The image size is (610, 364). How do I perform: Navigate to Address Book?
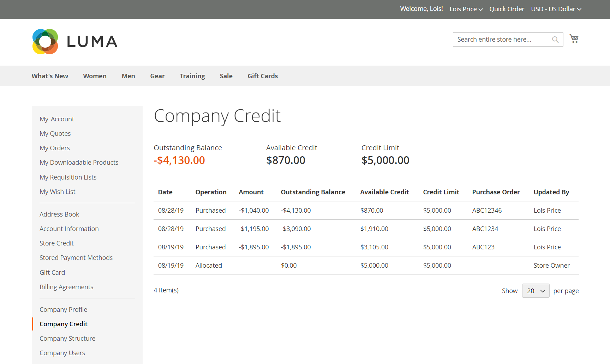pos(59,214)
